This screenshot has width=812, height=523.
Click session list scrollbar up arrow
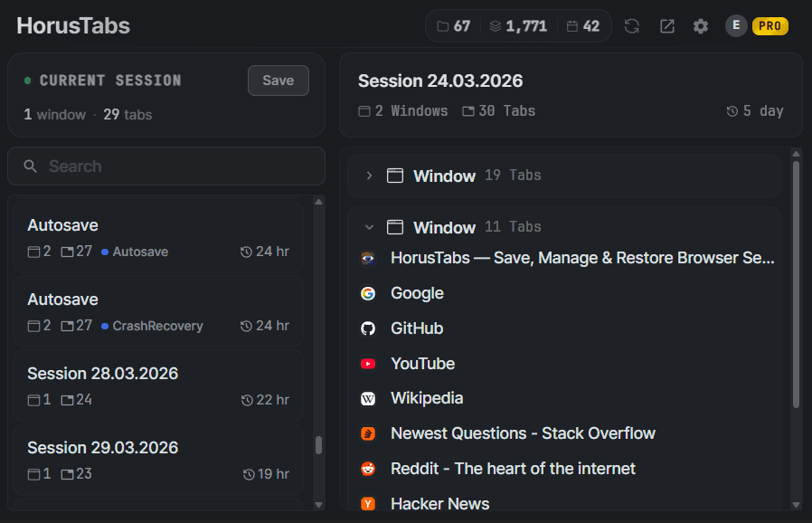coord(319,202)
